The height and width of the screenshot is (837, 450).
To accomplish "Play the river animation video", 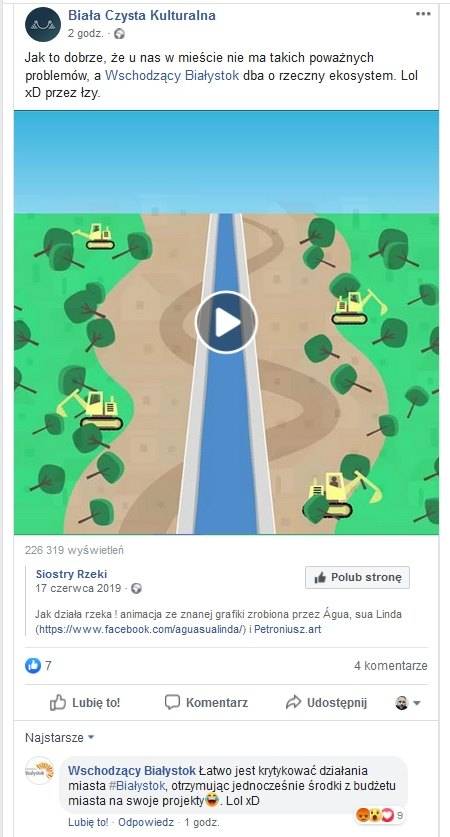I will tap(226, 322).
